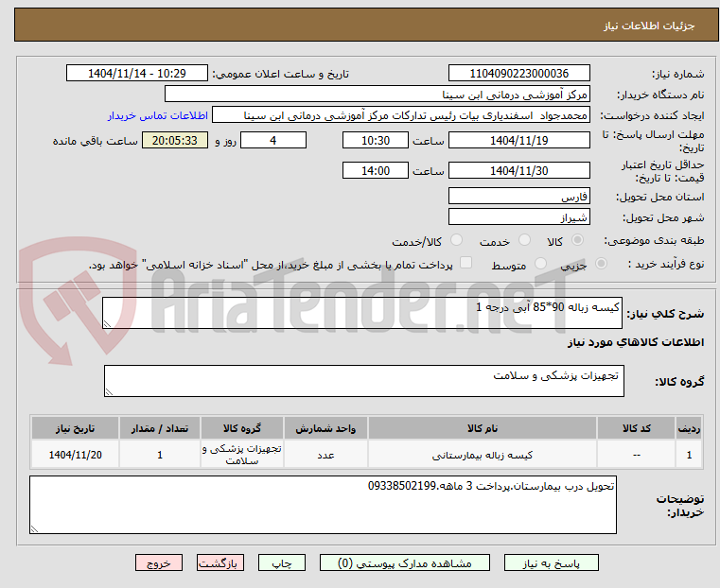Select the کالا radio button
This screenshot has width=720, height=588.
[x=578, y=240]
